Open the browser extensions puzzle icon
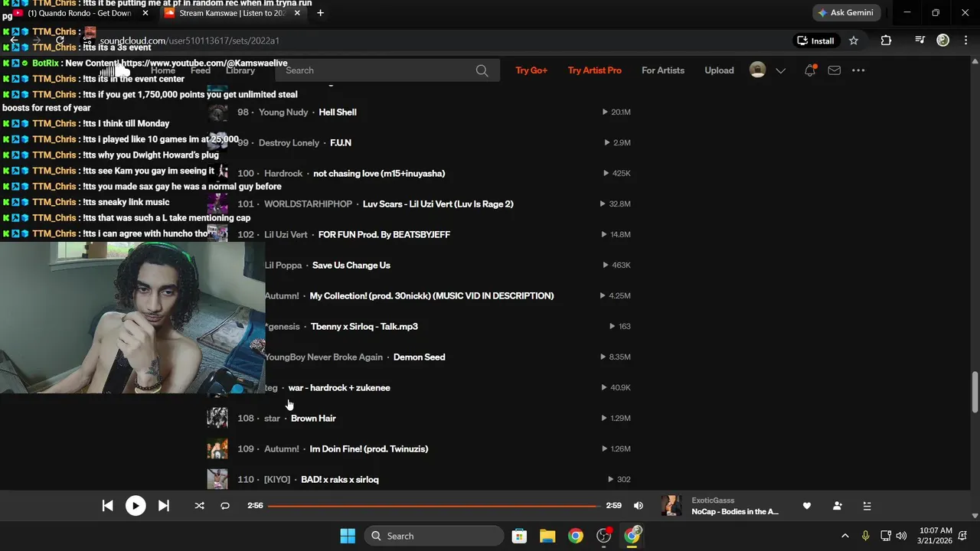980x551 pixels. click(x=886, y=41)
